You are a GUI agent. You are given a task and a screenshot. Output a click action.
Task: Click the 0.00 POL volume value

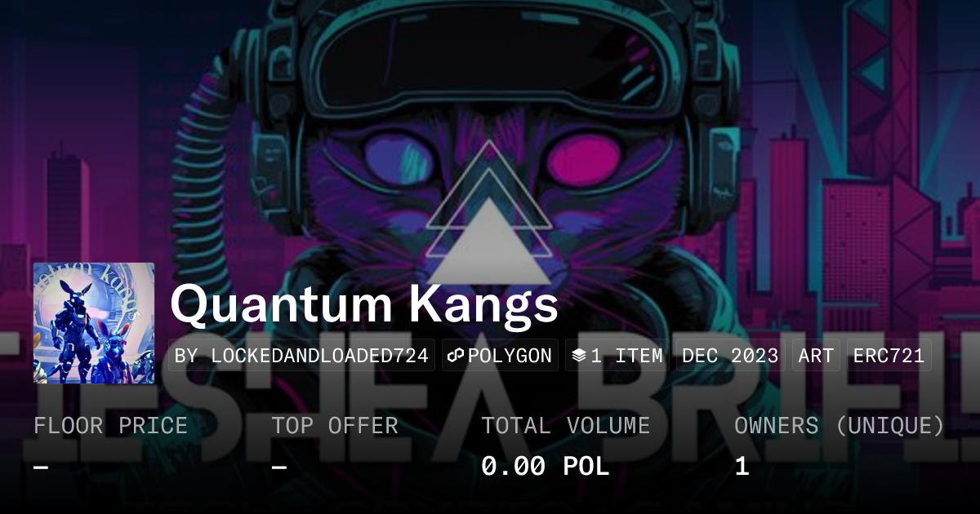(x=545, y=467)
